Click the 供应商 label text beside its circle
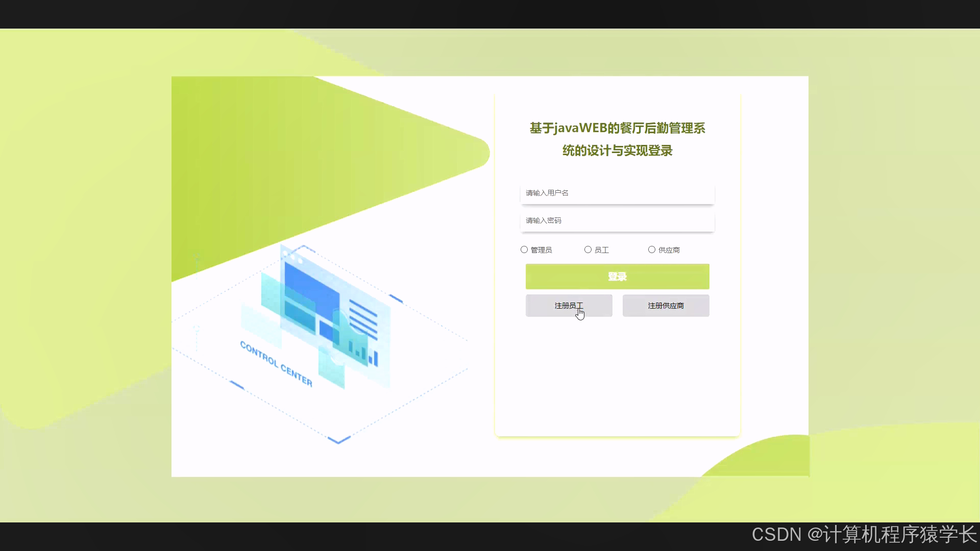 click(669, 249)
